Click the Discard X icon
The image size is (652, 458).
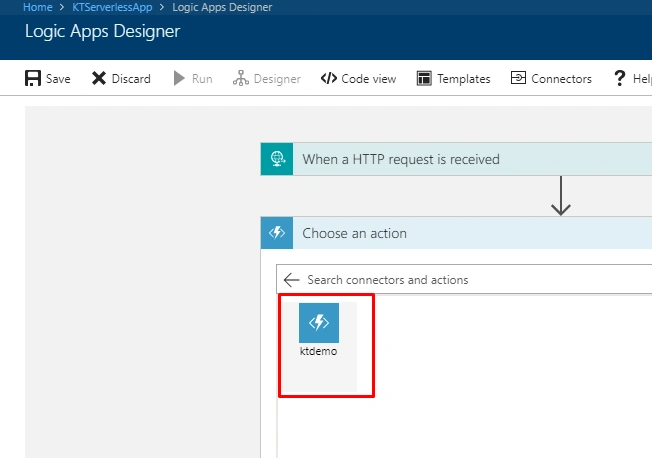(99, 78)
